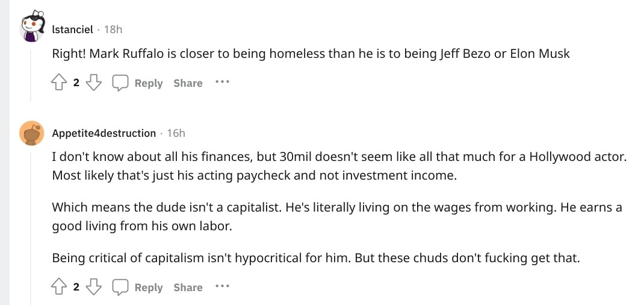Click Appetite4destruction's avatar image
Viewport: 644px width, 305px height.
click(32, 133)
